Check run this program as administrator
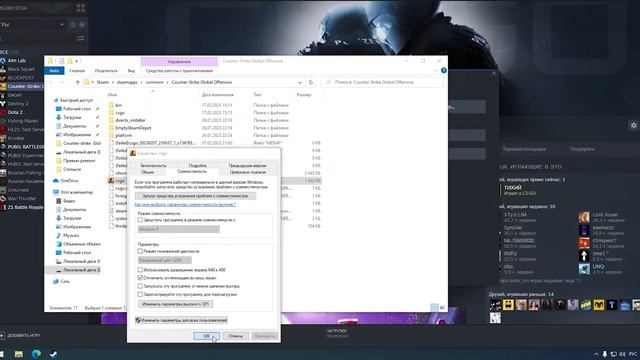 click(x=140, y=286)
